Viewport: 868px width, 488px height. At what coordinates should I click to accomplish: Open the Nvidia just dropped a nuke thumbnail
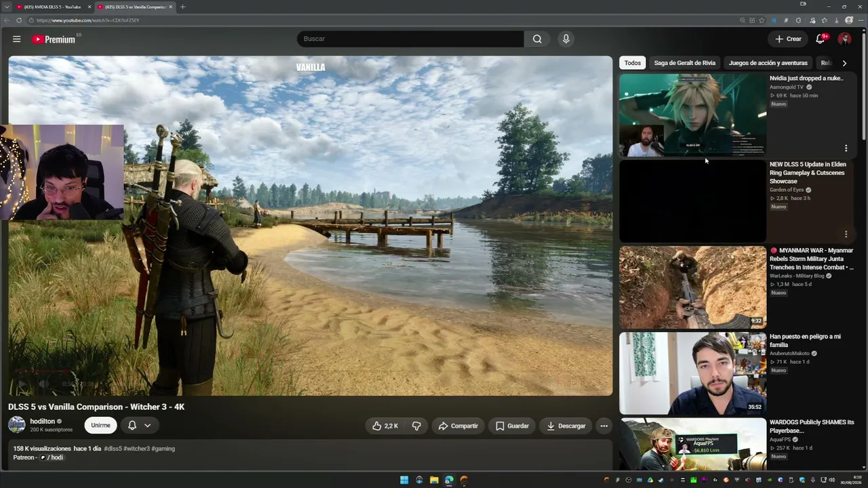692,115
